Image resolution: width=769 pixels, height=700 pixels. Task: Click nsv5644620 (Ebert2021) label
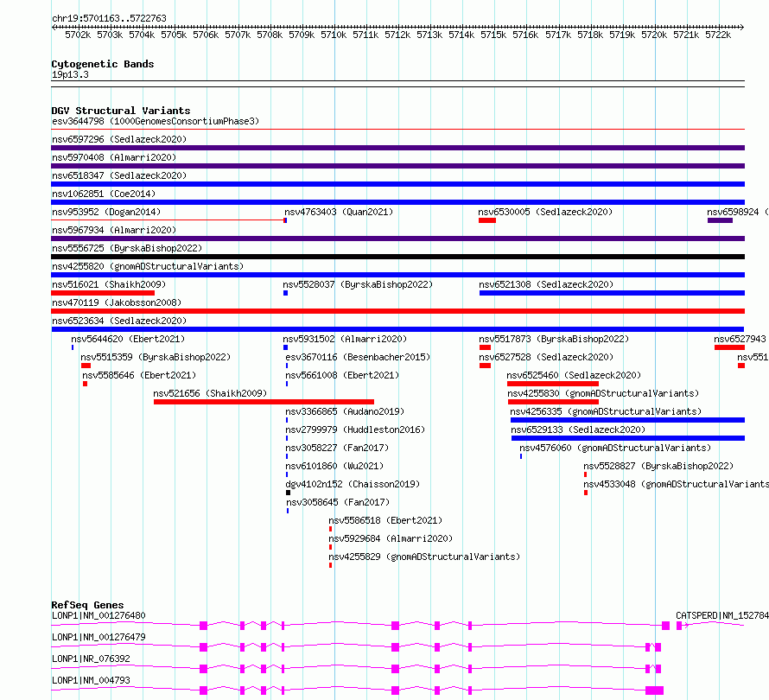[x=128, y=339]
